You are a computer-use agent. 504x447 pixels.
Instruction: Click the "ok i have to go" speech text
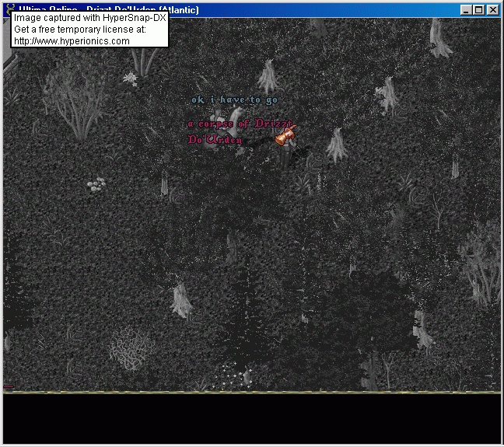coord(234,100)
